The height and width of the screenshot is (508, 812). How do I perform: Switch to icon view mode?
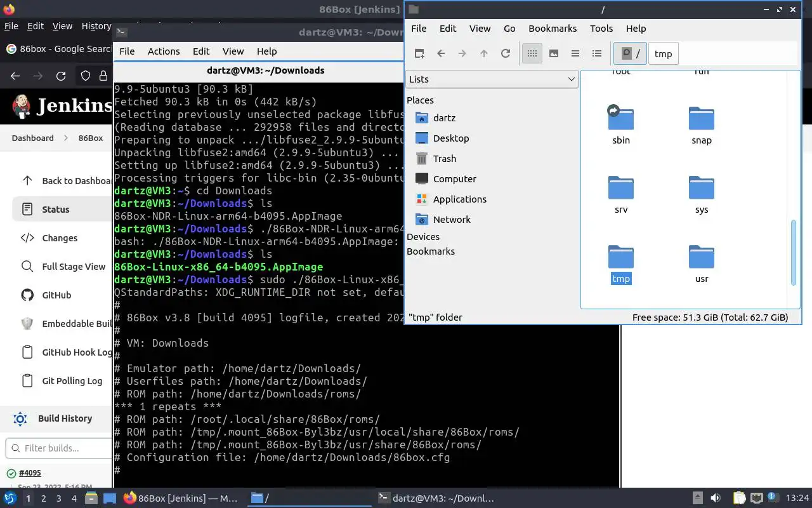click(532, 53)
